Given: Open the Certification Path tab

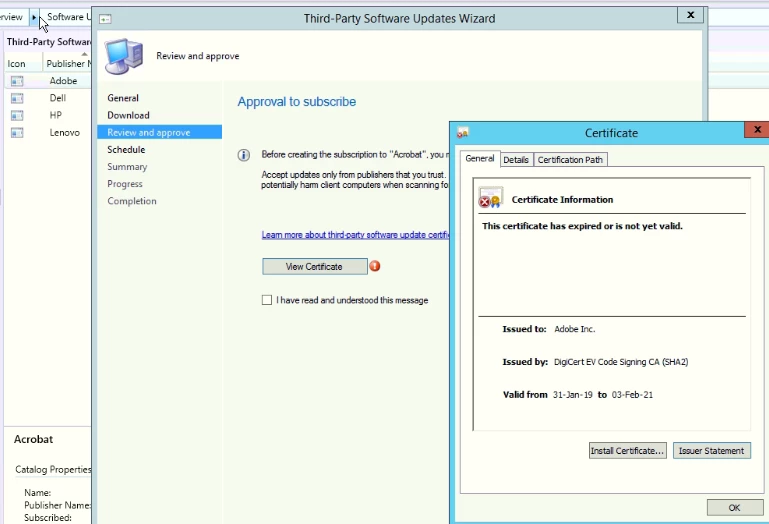Looking at the screenshot, I should click(570, 159).
